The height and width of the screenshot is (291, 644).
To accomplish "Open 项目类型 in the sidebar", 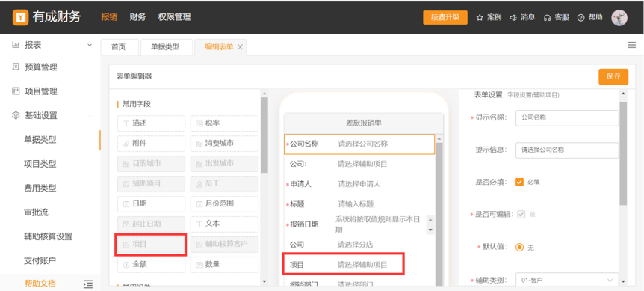I will click(40, 164).
